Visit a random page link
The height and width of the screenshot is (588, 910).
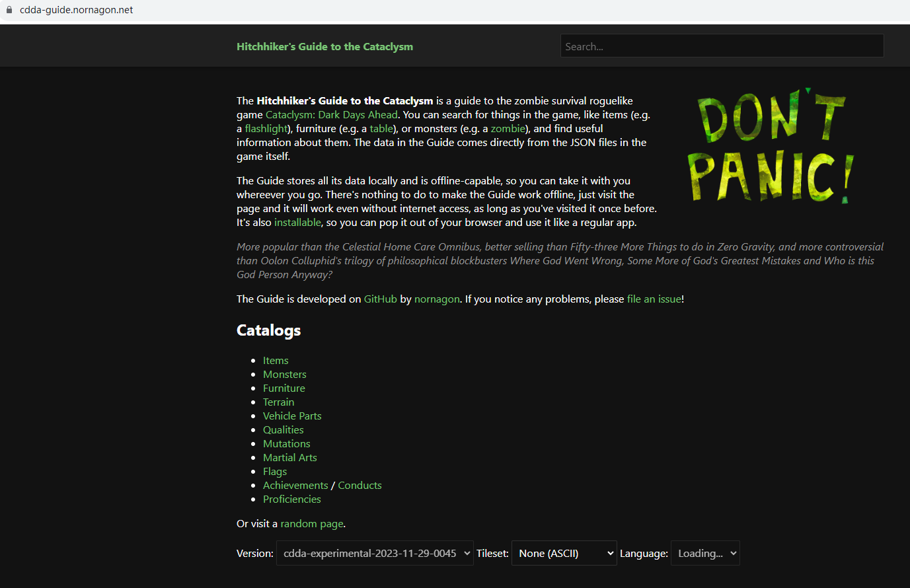coord(312,524)
